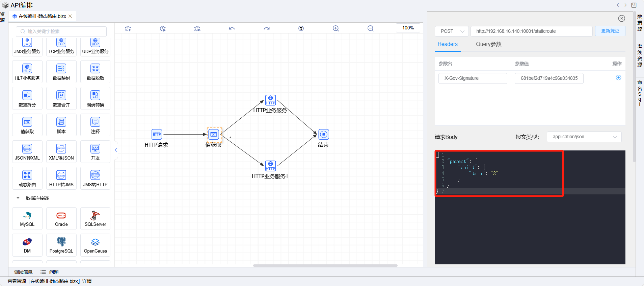Open the POST method dropdown

[452, 31]
